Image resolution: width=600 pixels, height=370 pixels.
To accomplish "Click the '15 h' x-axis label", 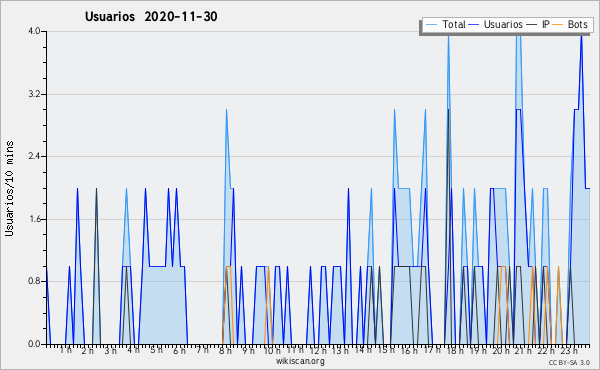I will [x=386, y=350].
